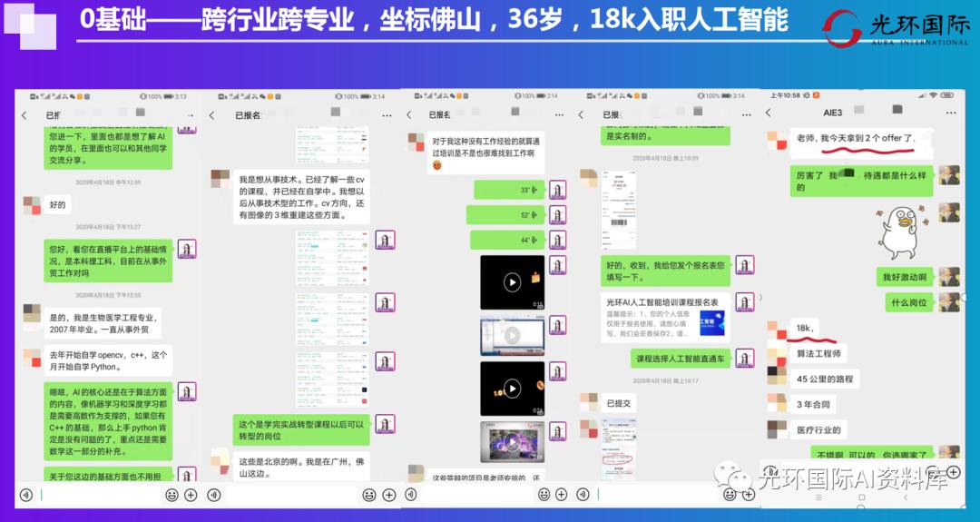Tap voice input icon in third chat
The height and width of the screenshot is (522, 980).
[x=411, y=495]
